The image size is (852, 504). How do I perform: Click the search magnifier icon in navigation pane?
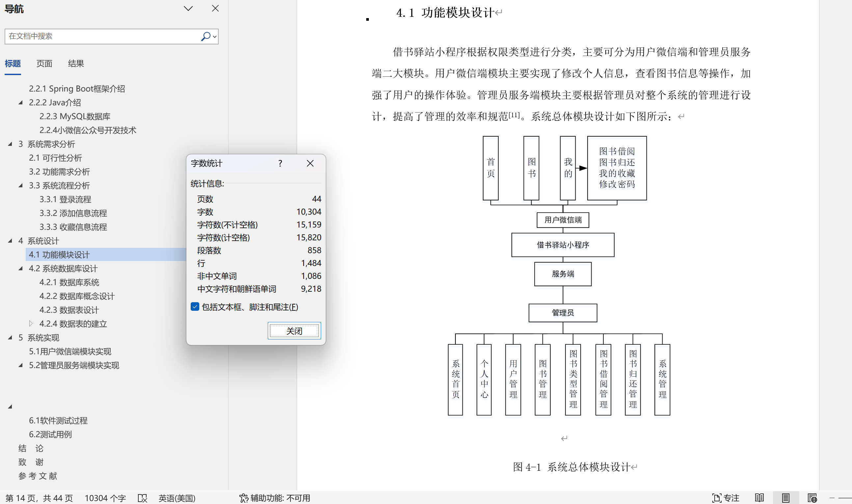point(206,36)
